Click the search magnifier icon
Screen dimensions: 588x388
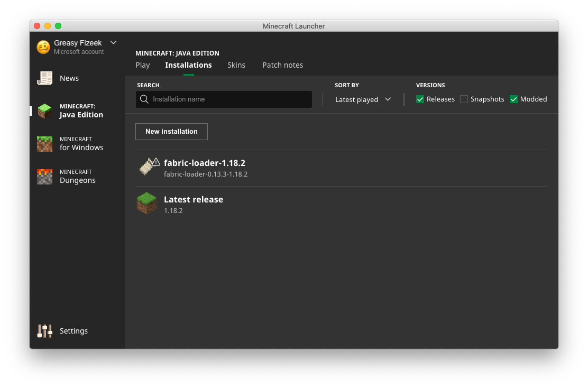(144, 99)
